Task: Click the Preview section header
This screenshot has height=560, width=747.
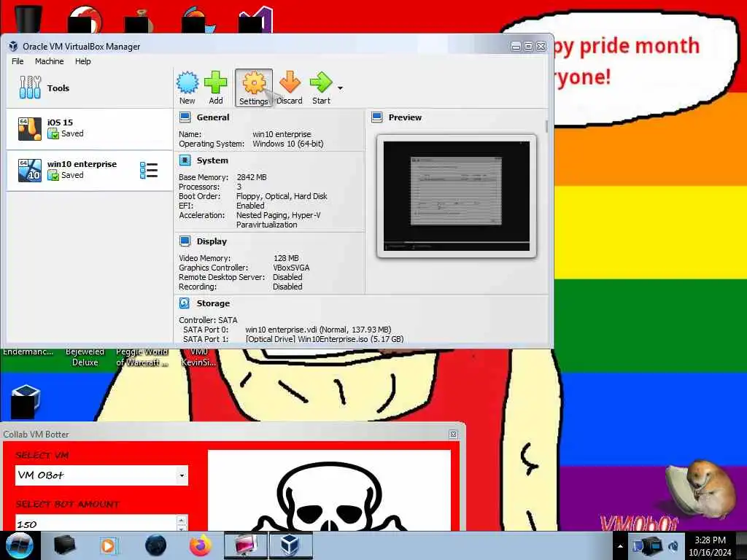Action: (405, 117)
